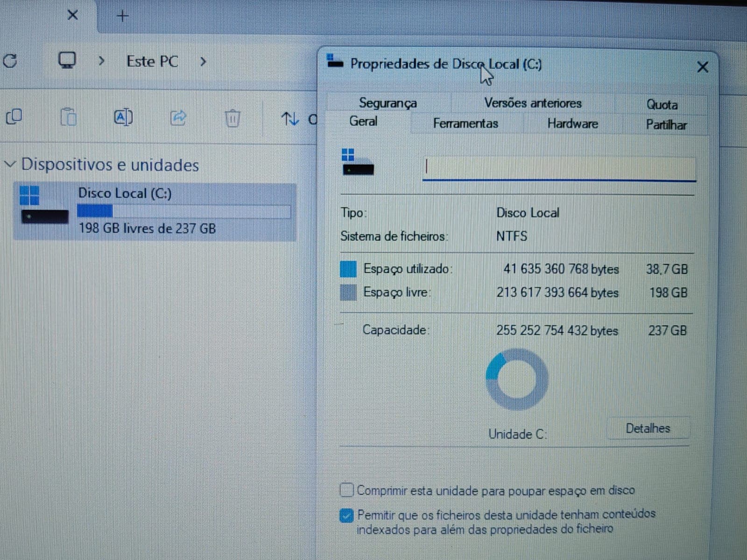The width and height of the screenshot is (747, 560).
Task: Click the Disco Local (C:) drive icon in Explorer
Action: click(x=44, y=205)
